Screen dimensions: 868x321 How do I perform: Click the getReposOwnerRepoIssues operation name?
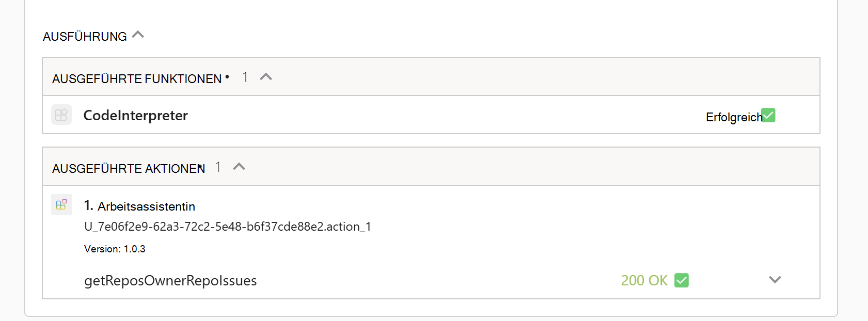point(171,280)
